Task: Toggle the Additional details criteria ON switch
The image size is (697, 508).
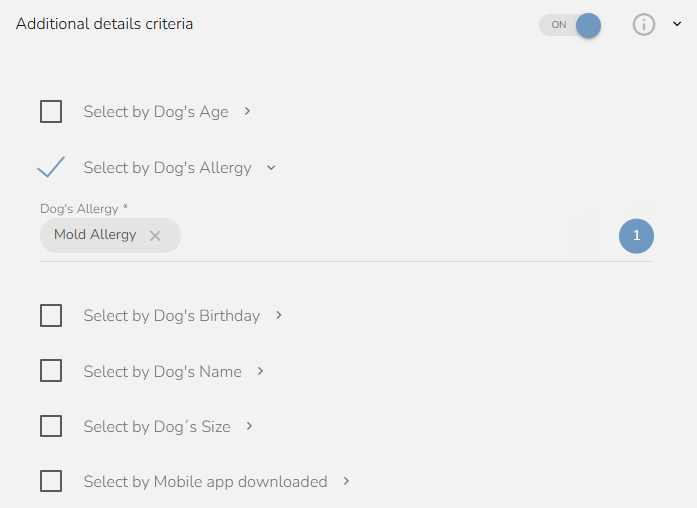Action: 570,25
